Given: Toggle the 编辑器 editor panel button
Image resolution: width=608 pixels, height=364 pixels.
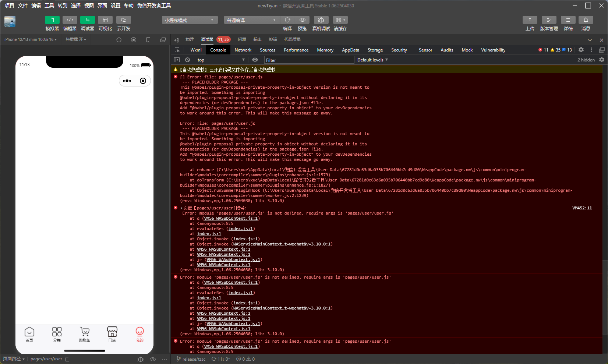Looking at the screenshot, I should click(x=70, y=20).
